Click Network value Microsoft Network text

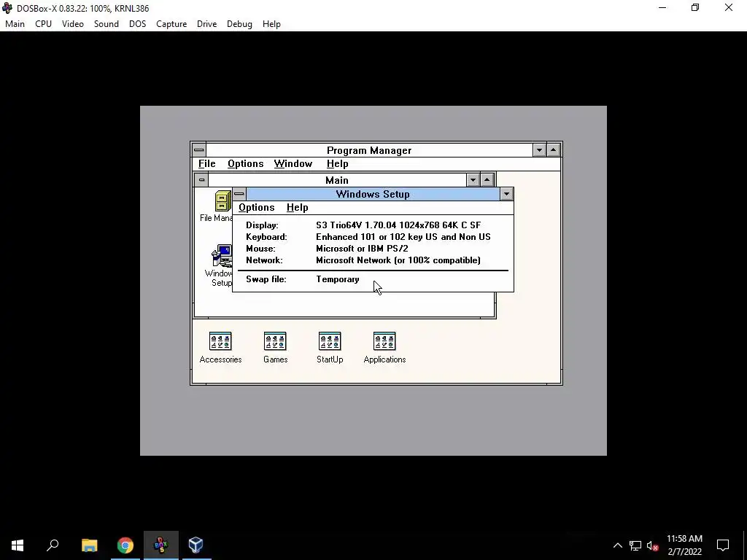point(398,260)
